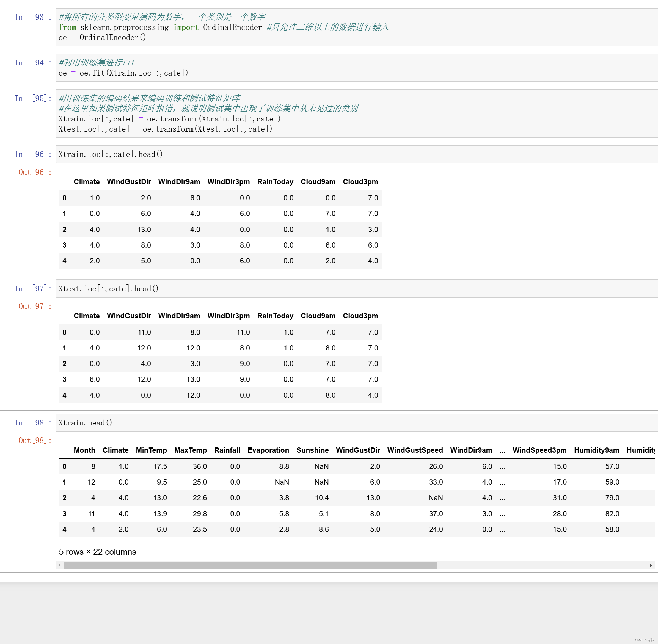Click row index 0 in Out[98] table
This screenshot has width=658, height=644.
64,466
